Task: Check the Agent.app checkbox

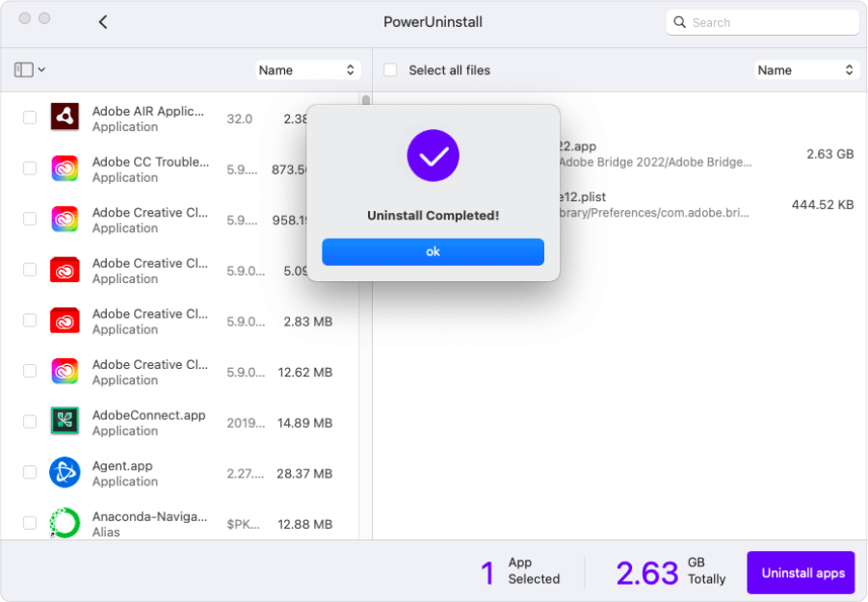Action: point(30,473)
